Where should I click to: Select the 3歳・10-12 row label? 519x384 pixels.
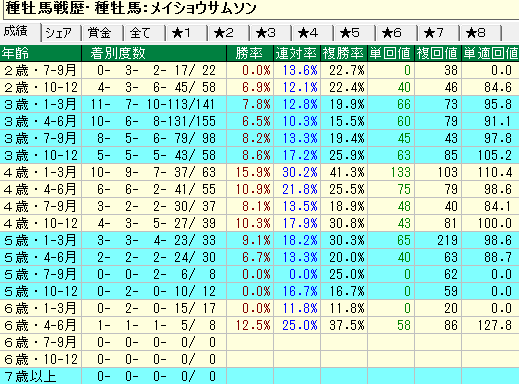click(41, 155)
